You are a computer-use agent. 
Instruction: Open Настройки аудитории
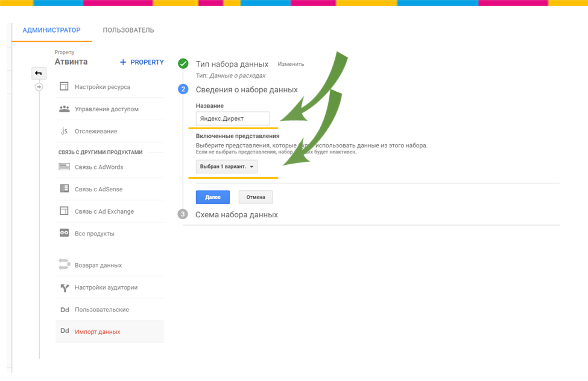[x=110, y=287]
